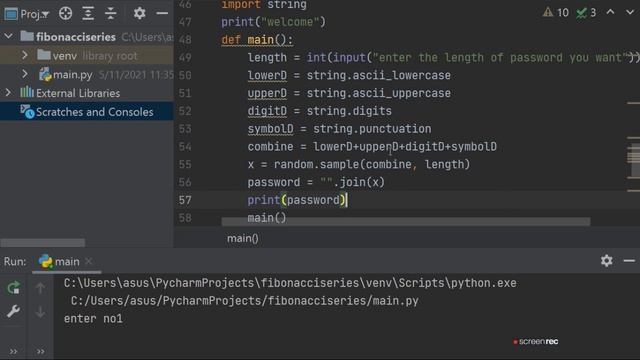The image size is (640, 360).
Task: Click 'Run:' label of the tool window
Action: [x=15, y=262]
